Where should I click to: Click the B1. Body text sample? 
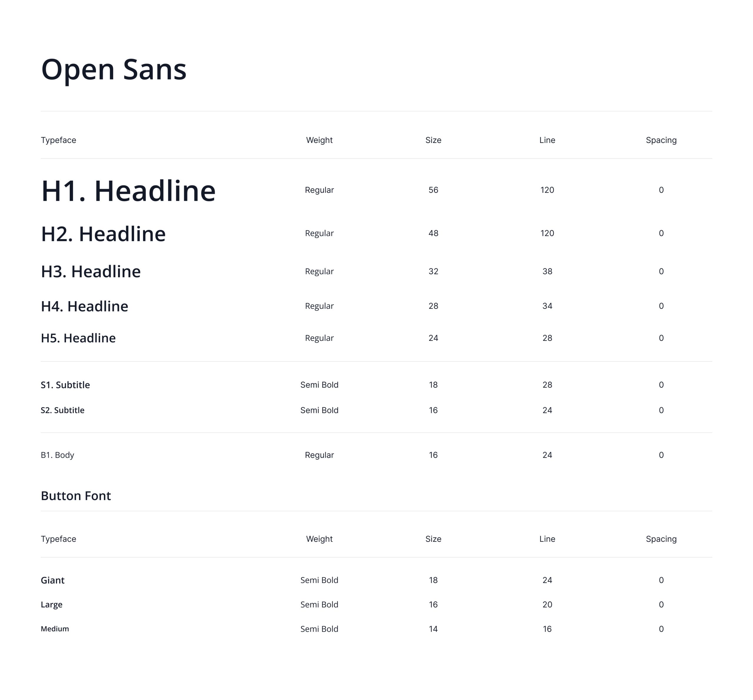click(x=57, y=455)
